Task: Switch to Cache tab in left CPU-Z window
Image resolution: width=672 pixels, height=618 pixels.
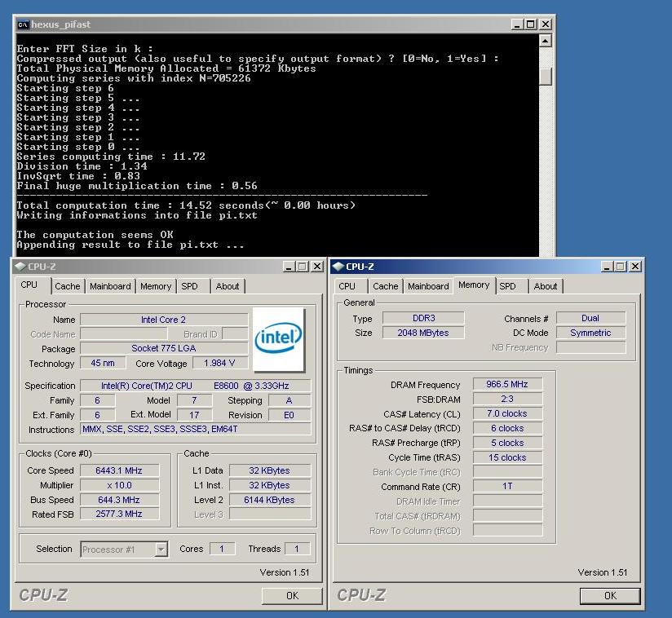Action: pyautogui.click(x=68, y=286)
